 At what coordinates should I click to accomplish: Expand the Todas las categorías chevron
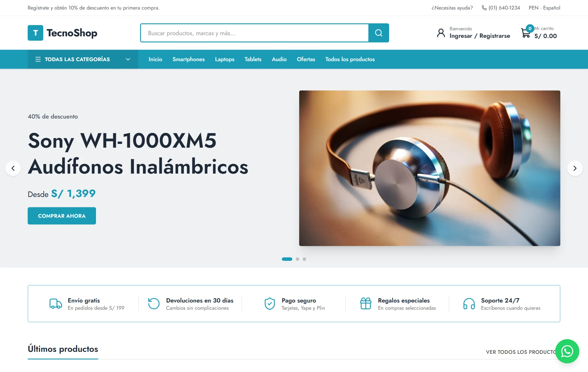click(x=128, y=59)
